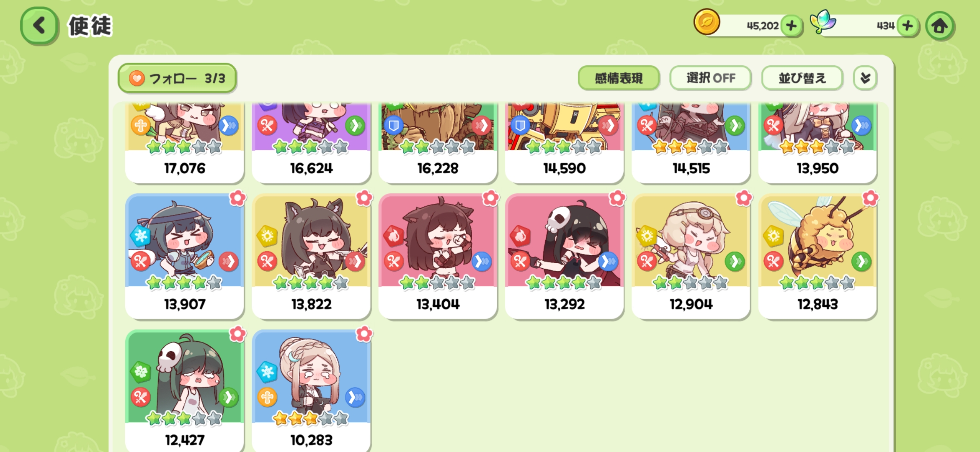Expand the double-chevron dropdown button
The height and width of the screenshot is (452, 980).
click(865, 78)
